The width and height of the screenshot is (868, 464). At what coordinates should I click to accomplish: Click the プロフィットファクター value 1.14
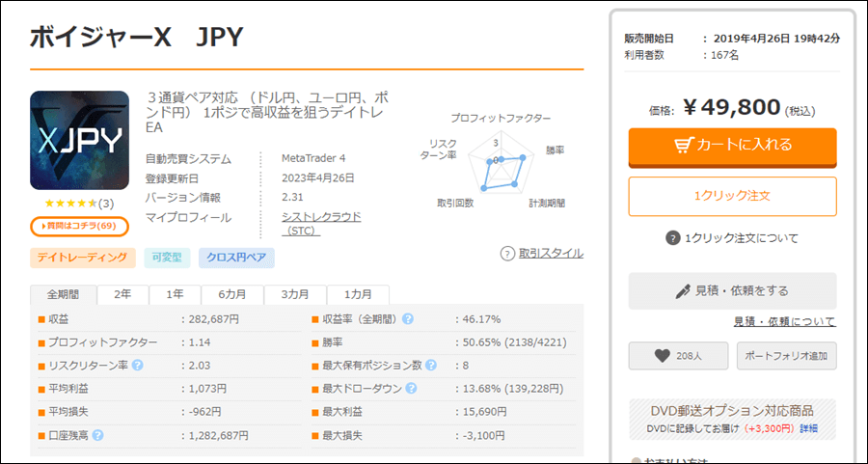[x=200, y=342]
